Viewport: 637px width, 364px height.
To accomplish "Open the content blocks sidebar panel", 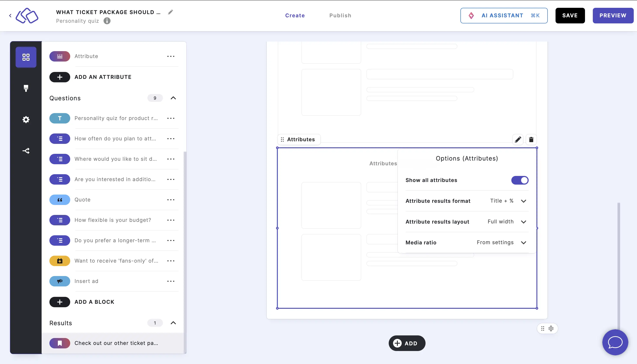I will 26,57.
